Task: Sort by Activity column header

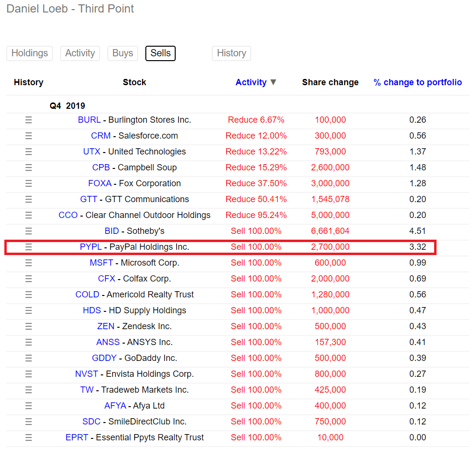Action: click(x=251, y=82)
